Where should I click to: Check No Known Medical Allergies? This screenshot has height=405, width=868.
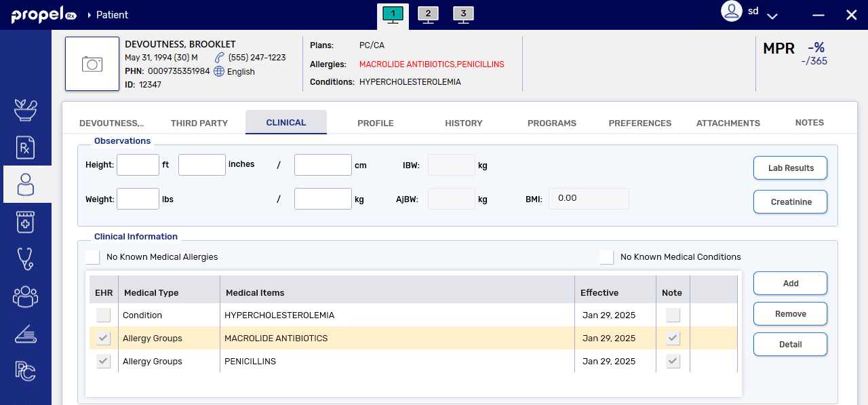[x=93, y=257]
